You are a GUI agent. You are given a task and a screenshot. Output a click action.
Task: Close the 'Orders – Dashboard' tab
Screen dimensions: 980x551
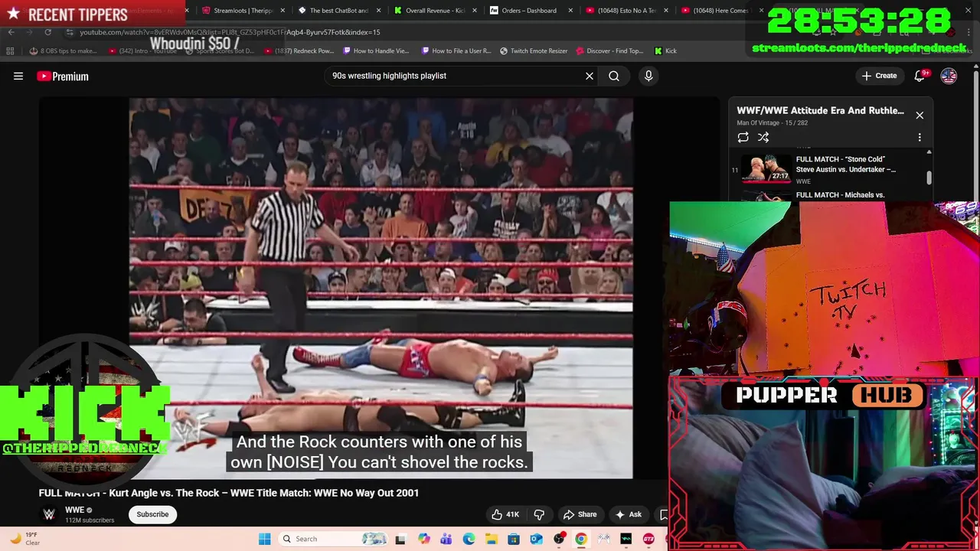point(570,11)
